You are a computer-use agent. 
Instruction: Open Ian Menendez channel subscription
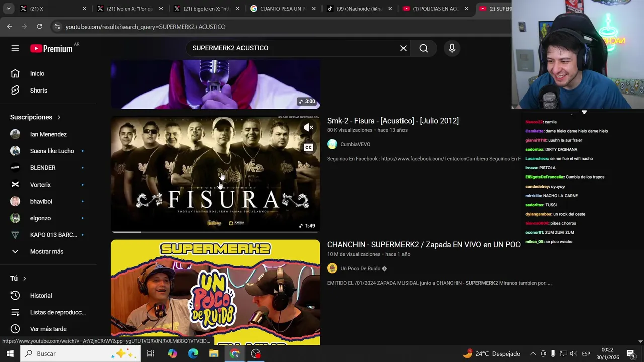tap(48, 134)
